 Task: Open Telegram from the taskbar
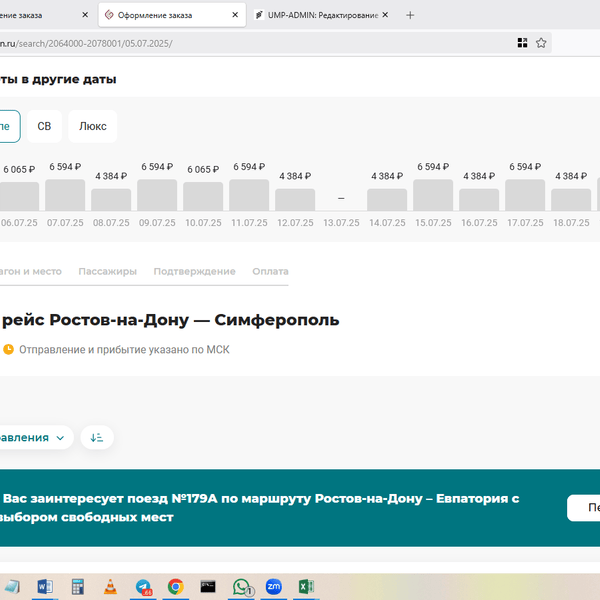click(143, 587)
